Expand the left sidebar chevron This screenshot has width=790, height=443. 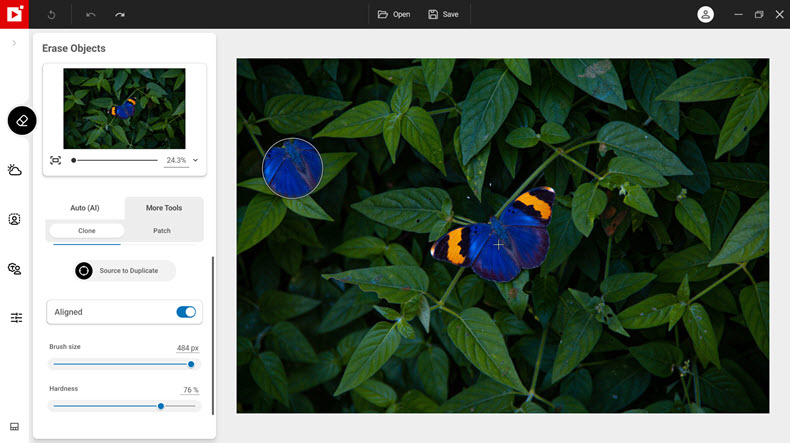tap(14, 43)
